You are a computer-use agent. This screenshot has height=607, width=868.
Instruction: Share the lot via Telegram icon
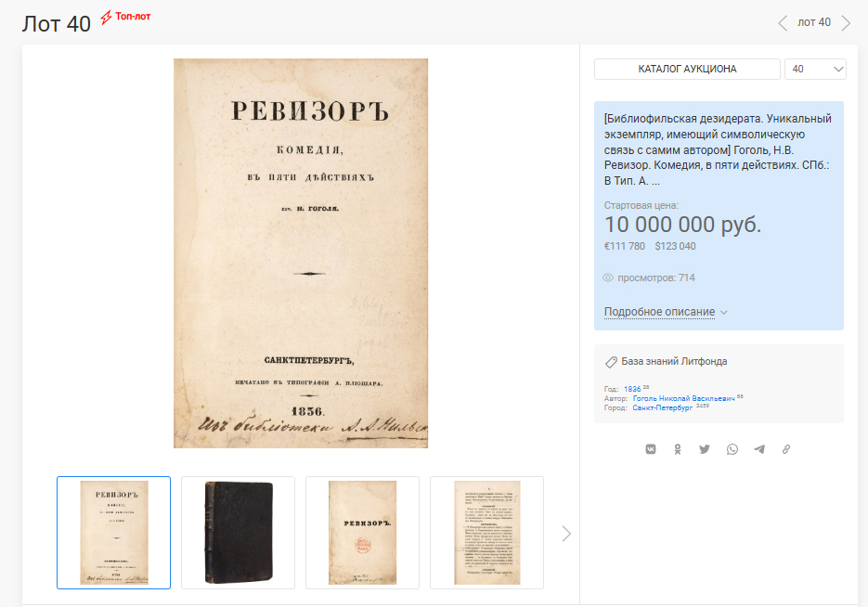[x=759, y=449]
